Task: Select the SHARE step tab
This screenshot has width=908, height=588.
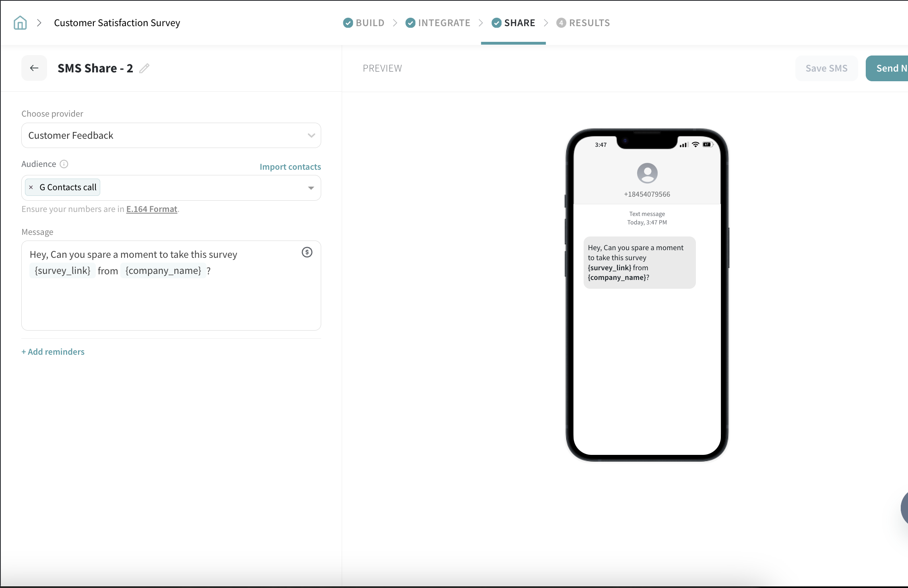Action: 514,23
